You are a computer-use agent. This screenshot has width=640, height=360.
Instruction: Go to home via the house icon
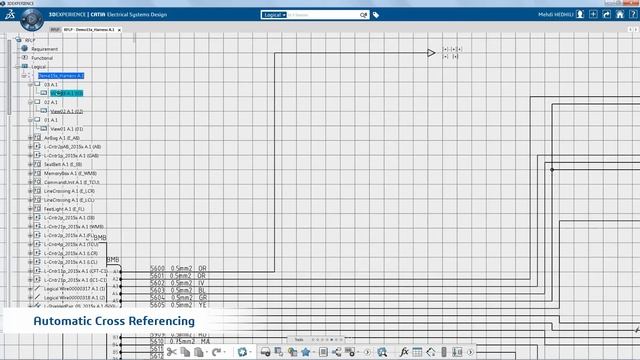click(x=620, y=14)
